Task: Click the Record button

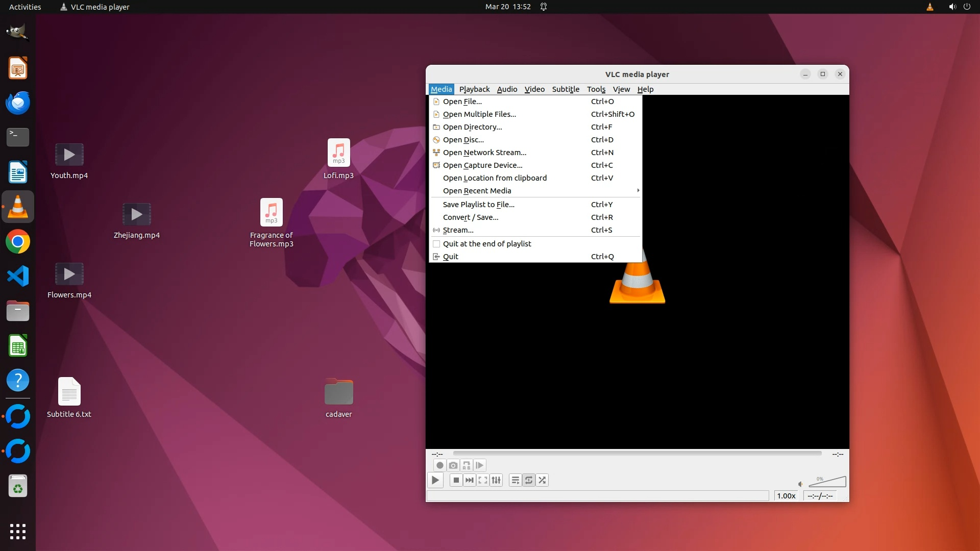Action: pyautogui.click(x=439, y=465)
